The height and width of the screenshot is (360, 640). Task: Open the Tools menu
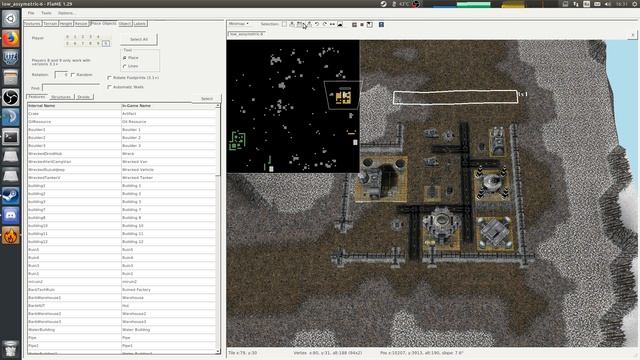[x=46, y=13]
